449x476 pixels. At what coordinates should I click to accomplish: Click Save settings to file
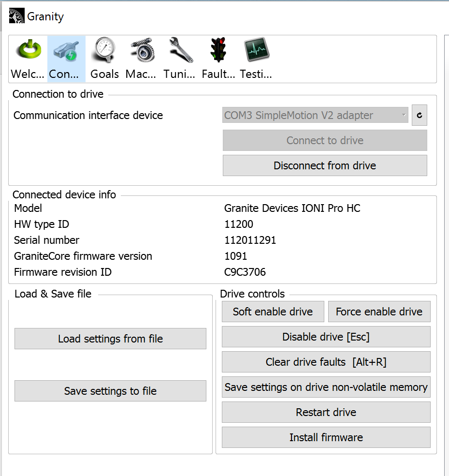pos(110,391)
